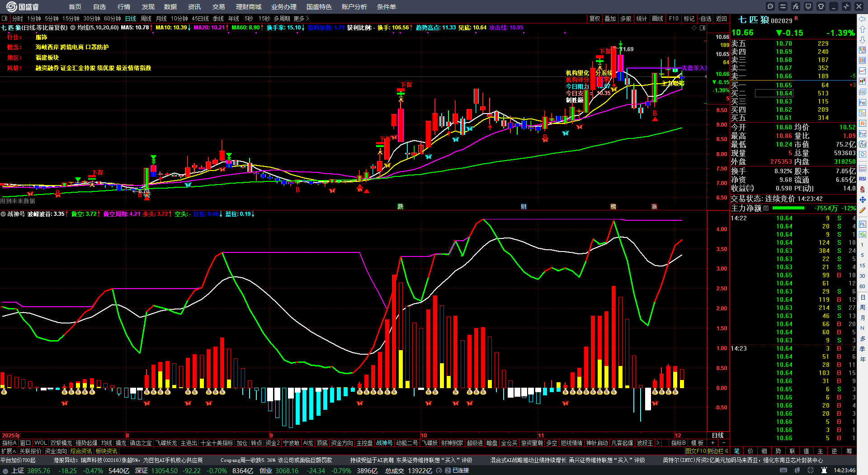Image resolution: width=868 pixels, height=475 pixels.
Task: Add an indicator window with plus button
Action: coord(713,443)
